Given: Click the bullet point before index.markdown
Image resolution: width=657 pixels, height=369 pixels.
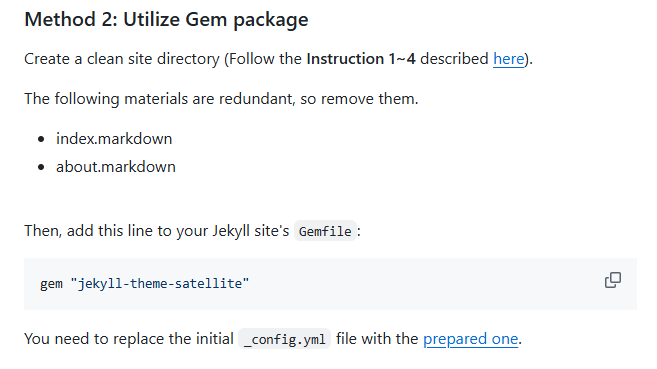Looking at the screenshot, I should pos(41,139).
